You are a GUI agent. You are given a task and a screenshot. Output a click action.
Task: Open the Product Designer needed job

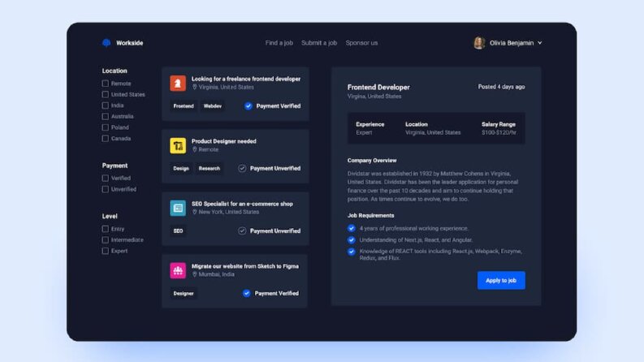[x=224, y=141]
